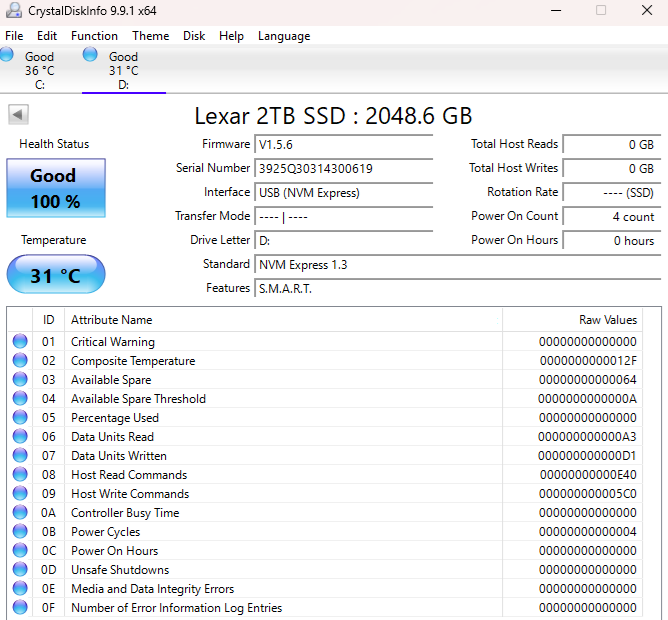Click the Firmware V1.5.6 field

tap(343, 144)
